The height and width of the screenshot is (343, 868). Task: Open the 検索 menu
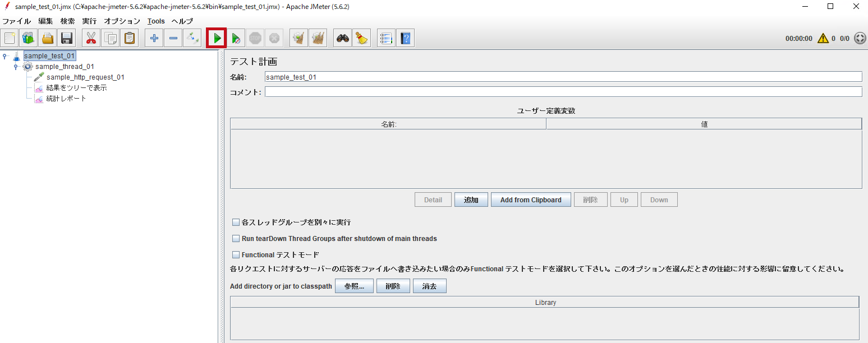pos(68,21)
